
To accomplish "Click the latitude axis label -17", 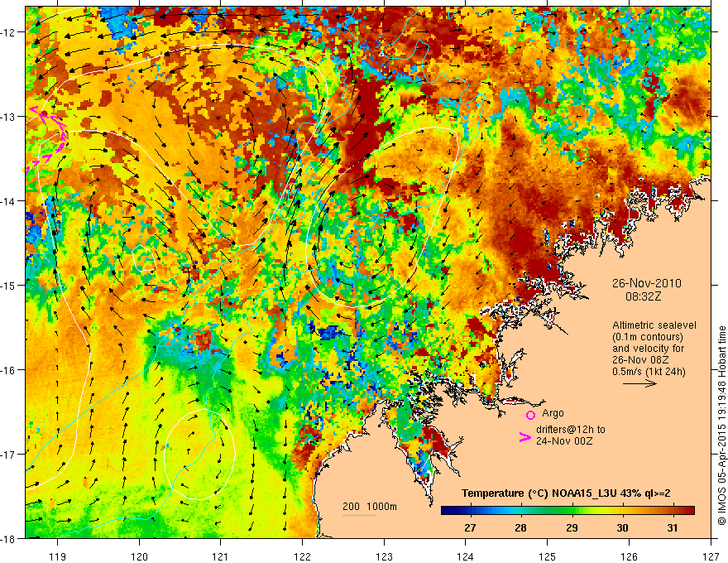I will pos(9,455).
